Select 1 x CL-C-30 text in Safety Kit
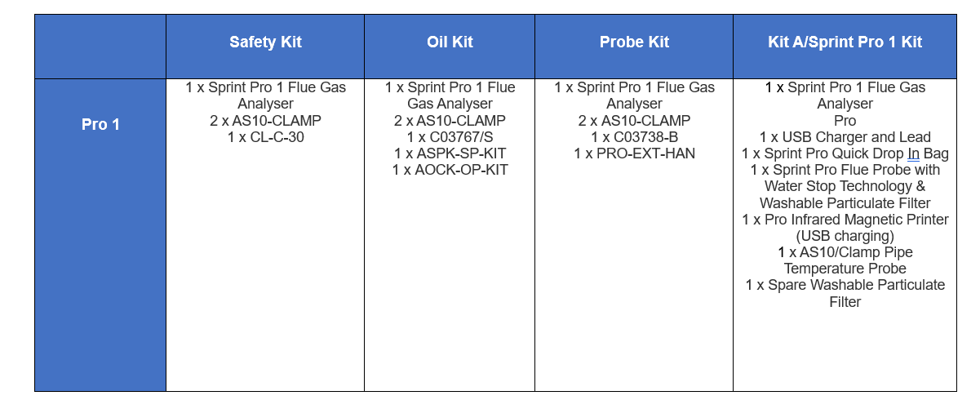This screenshot has width=980, height=409. coord(265,137)
